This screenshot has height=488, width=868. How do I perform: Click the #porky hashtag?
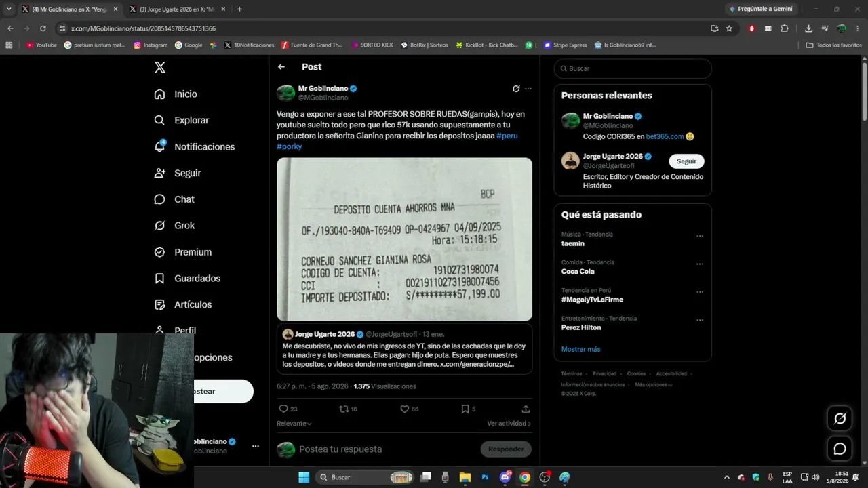point(290,146)
